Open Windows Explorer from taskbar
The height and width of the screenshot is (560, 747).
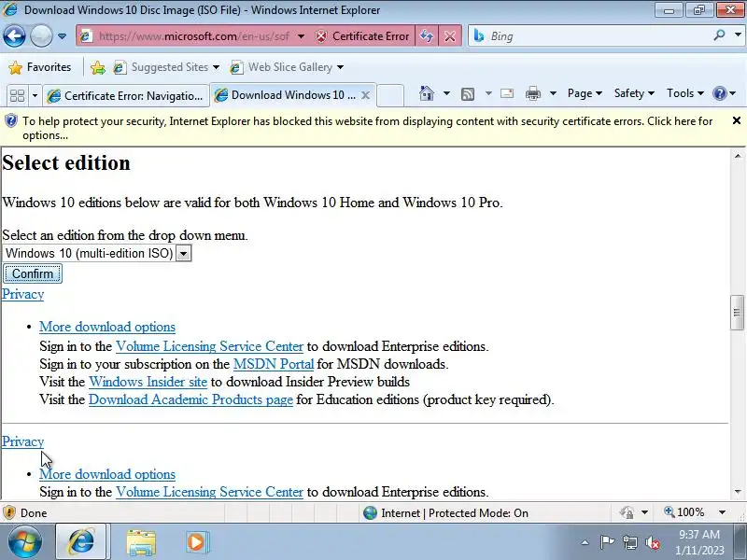coord(141,542)
